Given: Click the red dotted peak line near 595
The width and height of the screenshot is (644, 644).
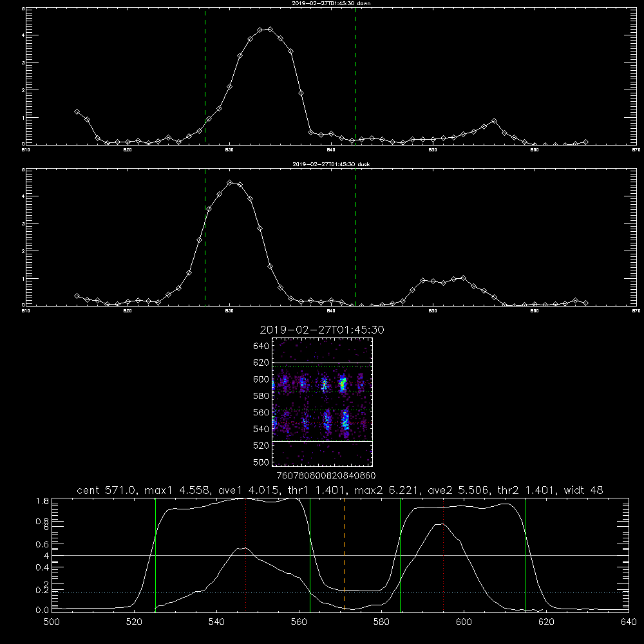Looking at the screenshot, I should [x=444, y=554].
